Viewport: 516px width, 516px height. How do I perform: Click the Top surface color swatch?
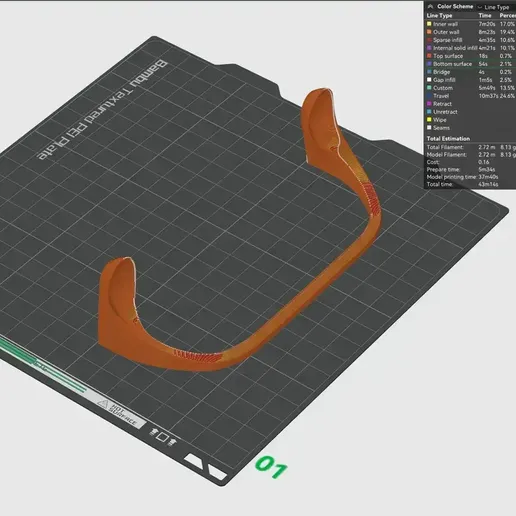429,56
